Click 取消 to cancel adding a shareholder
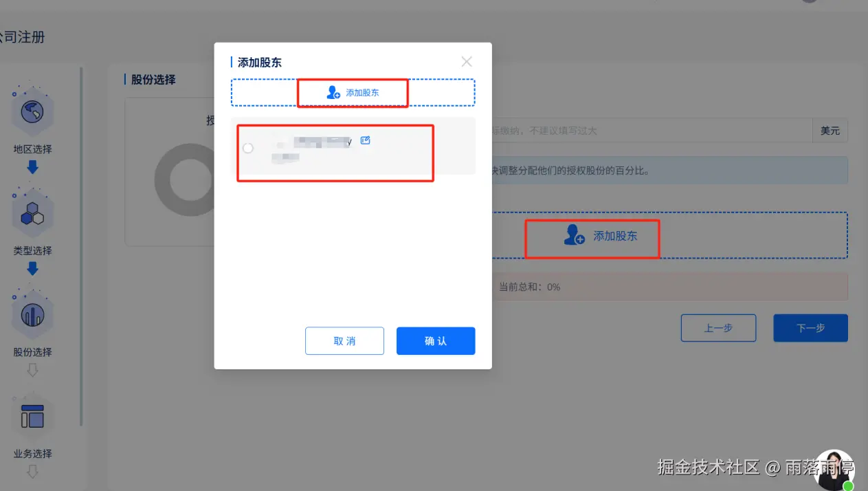The width and height of the screenshot is (868, 491). [x=344, y=340]
